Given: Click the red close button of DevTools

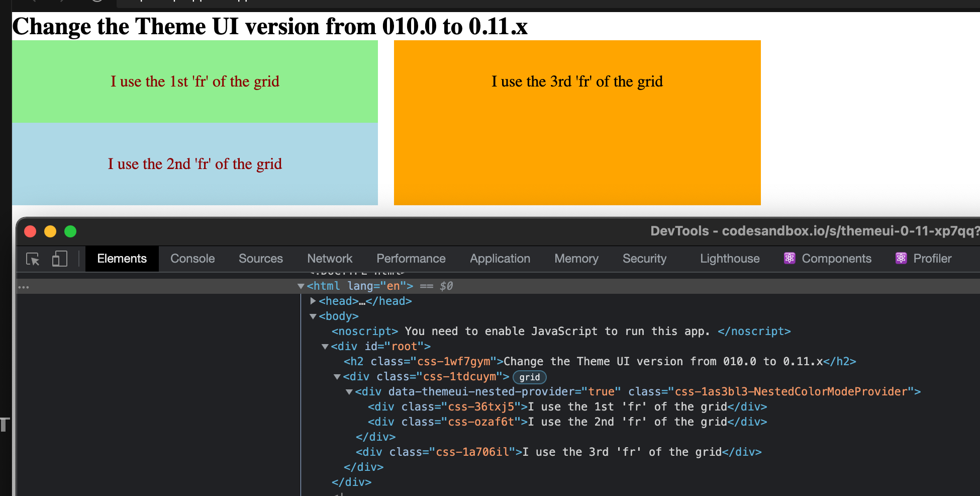Looking at the screenshot, I should (30, 231).
